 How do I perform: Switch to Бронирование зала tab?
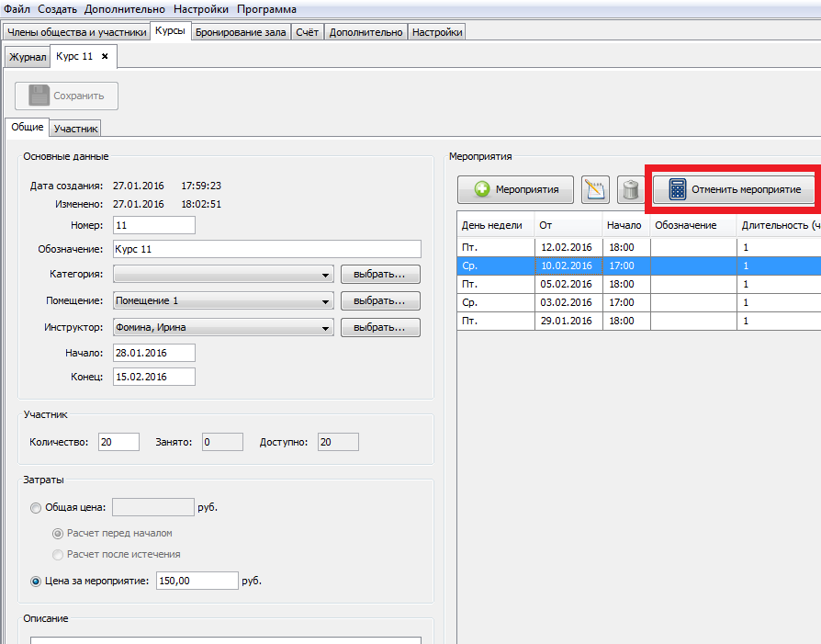pos(241,32)
